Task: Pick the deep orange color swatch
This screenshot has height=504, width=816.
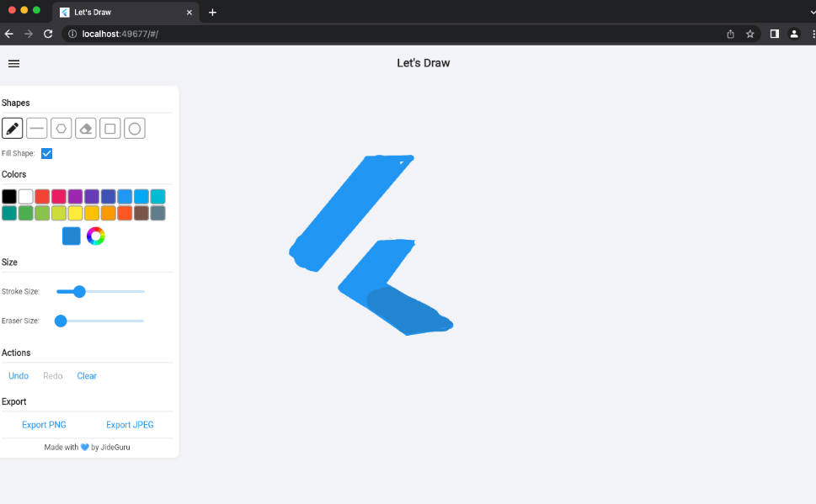Action: (x=125, y=213)
